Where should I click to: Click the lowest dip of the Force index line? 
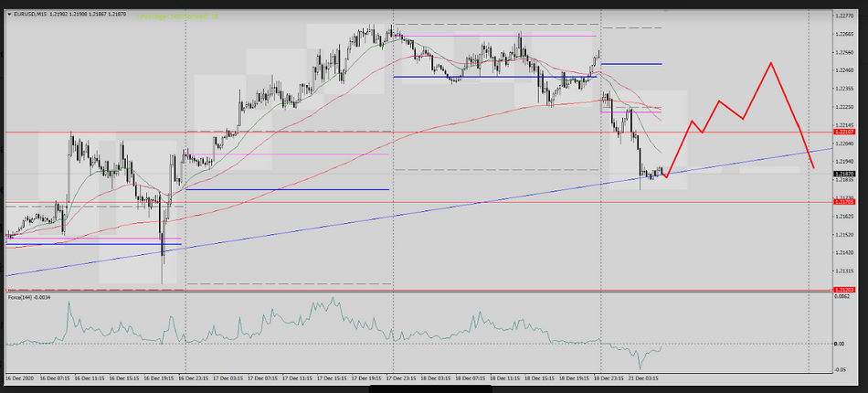(x=641, y=366)
